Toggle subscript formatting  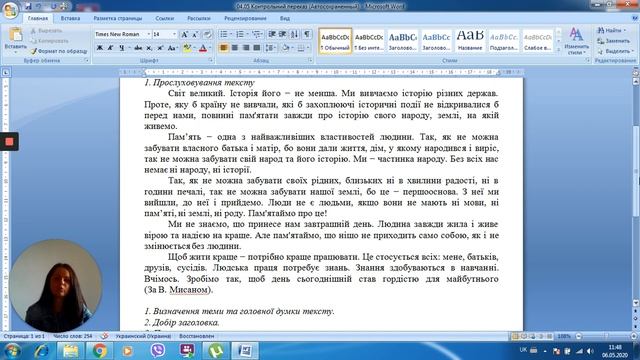[149, 48]
